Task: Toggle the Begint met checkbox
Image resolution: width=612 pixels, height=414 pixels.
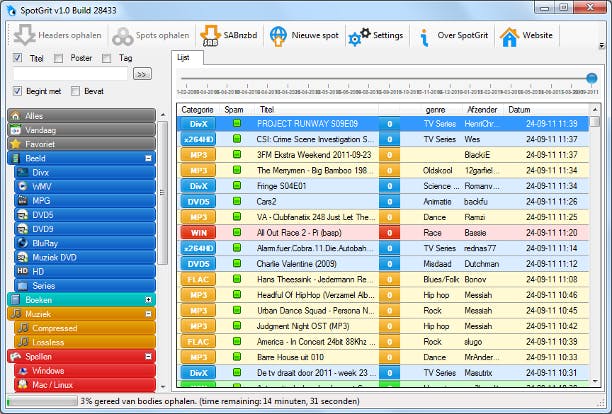Action: click(x=17, y=91)
